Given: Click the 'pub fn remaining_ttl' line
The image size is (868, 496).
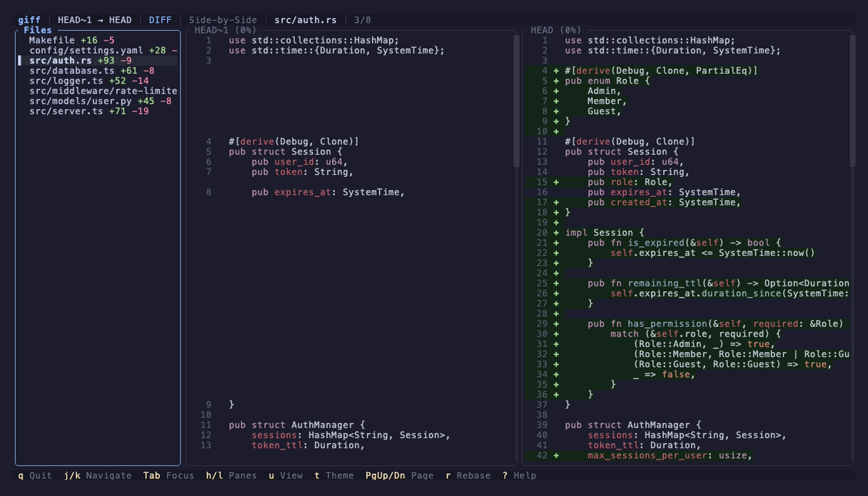Looking at the screenshot, I should click(719, 283).
